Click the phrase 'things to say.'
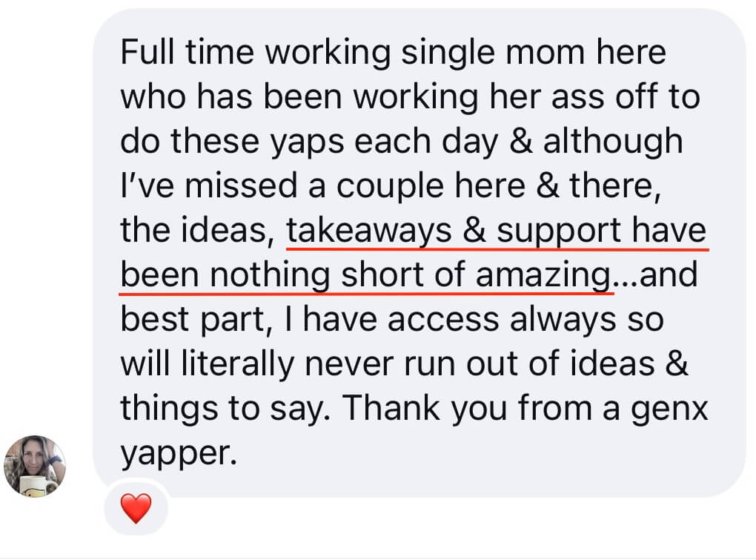The image size is (756, 560). point(225,408)
